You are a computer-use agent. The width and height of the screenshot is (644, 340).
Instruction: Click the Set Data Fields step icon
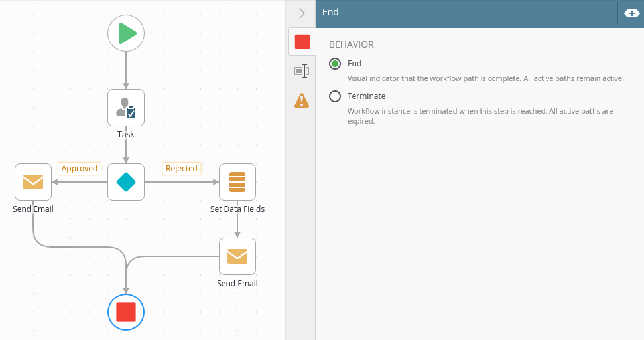tap(237, 182)
